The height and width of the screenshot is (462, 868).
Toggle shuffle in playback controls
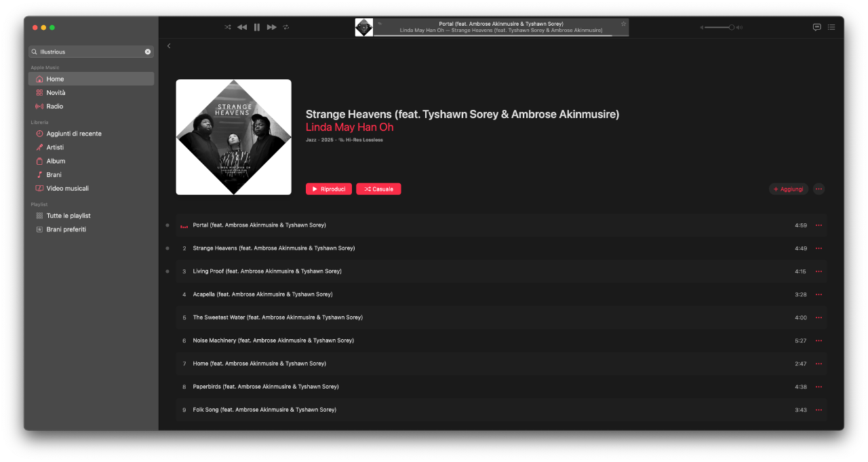pos(228,27)
